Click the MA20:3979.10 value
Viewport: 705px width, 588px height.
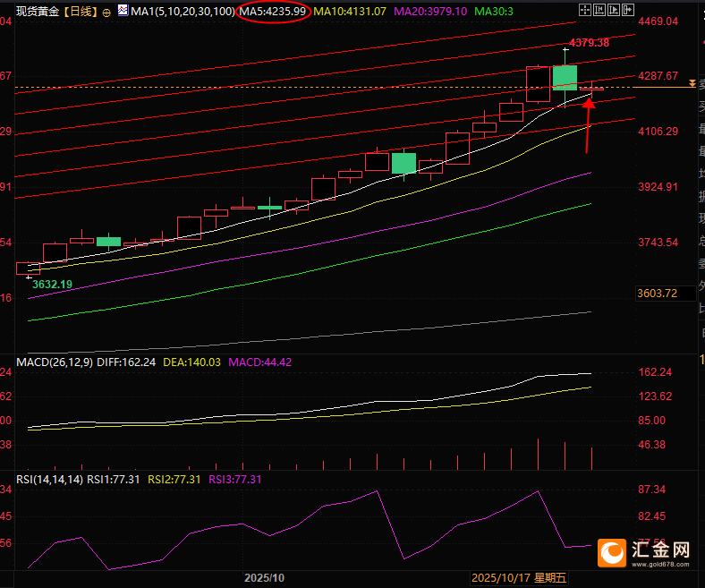click(x=430, y=12)
